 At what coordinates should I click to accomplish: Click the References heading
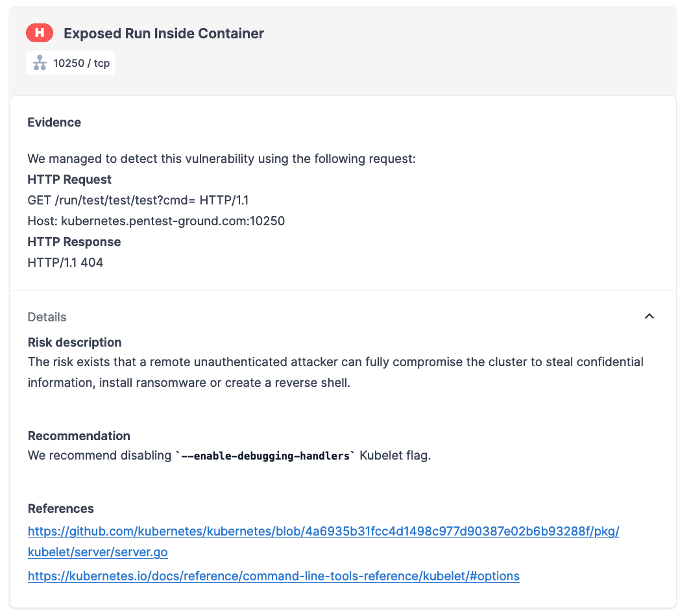[x=60, y=508]
